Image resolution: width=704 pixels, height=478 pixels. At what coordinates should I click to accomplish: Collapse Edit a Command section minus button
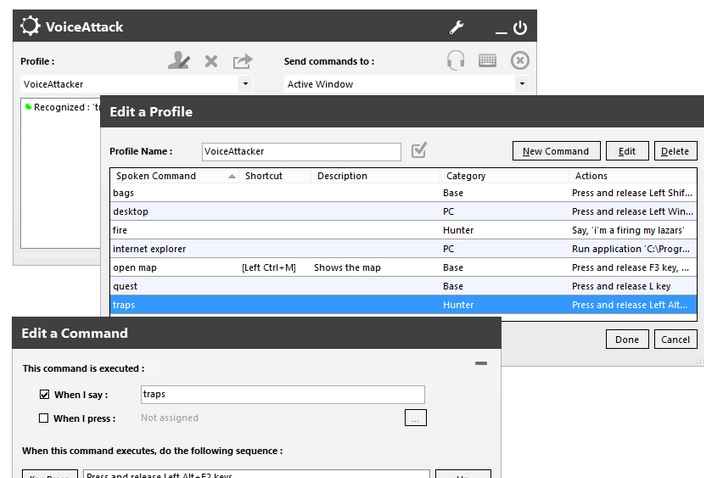(x=481, y=364)
